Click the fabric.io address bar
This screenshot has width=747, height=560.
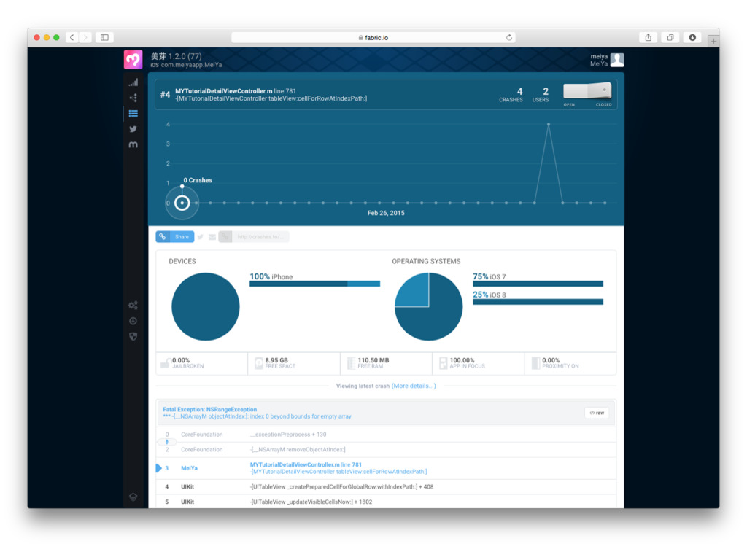click(373, 37)
